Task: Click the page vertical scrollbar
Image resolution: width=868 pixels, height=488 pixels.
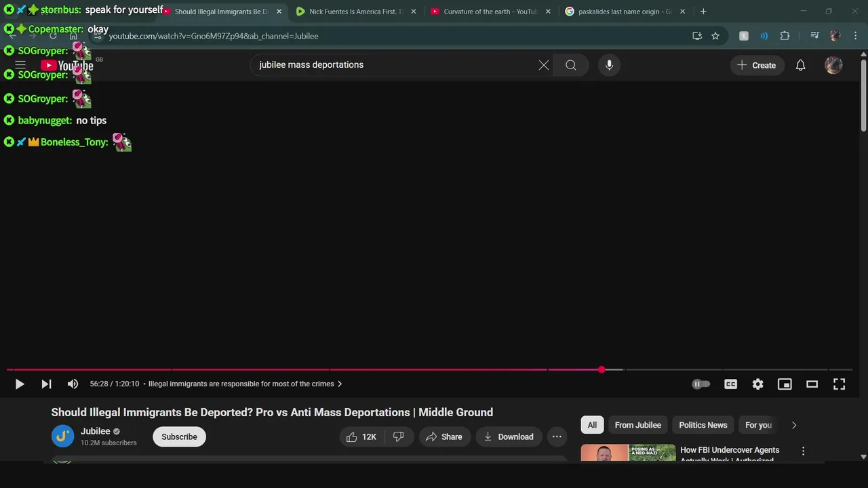Action: click(x=863, y=95)
